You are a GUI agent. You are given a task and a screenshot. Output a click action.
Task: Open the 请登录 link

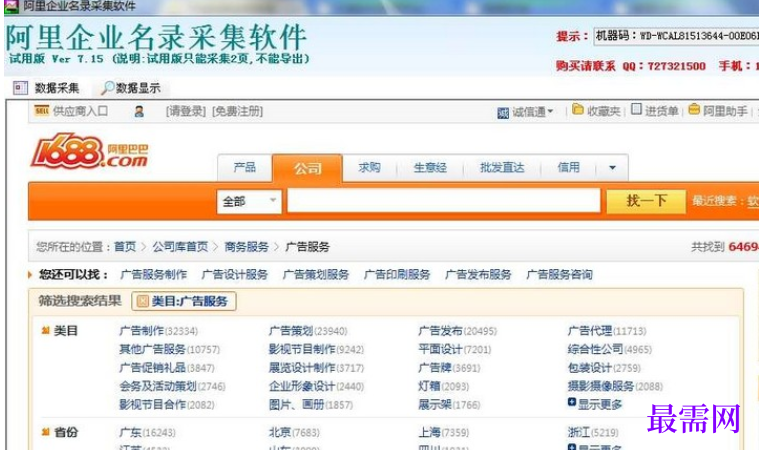coord(186,111)
